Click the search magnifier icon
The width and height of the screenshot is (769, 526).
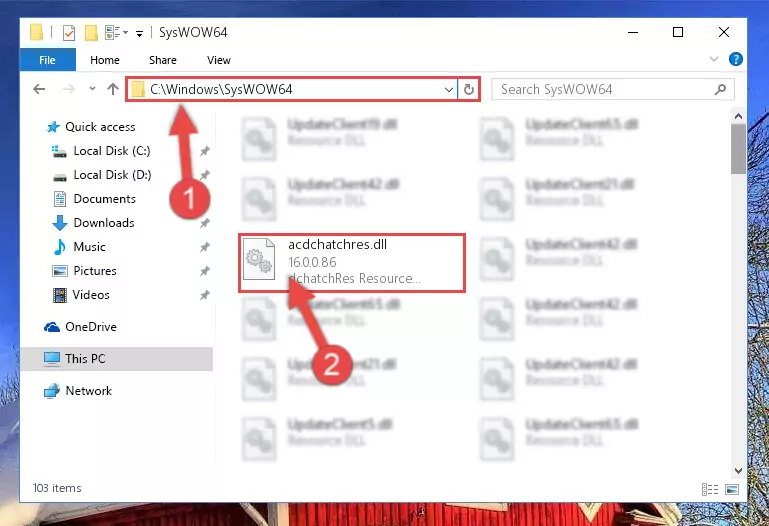[x=720, y=89]
